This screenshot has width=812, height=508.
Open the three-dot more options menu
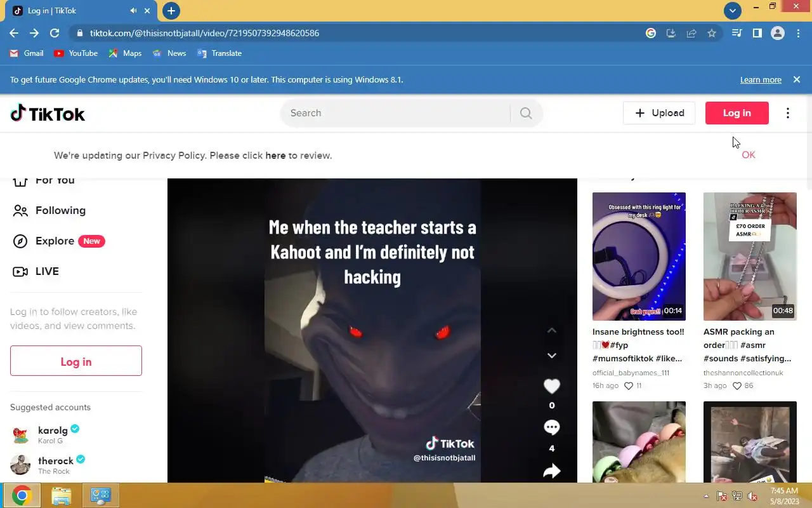[x=788, y=113]
